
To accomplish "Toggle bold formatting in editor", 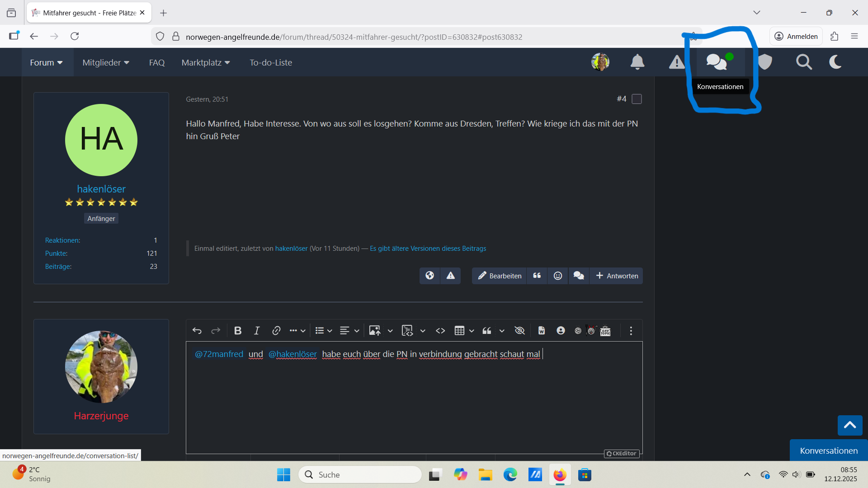I will click(238, 331).
